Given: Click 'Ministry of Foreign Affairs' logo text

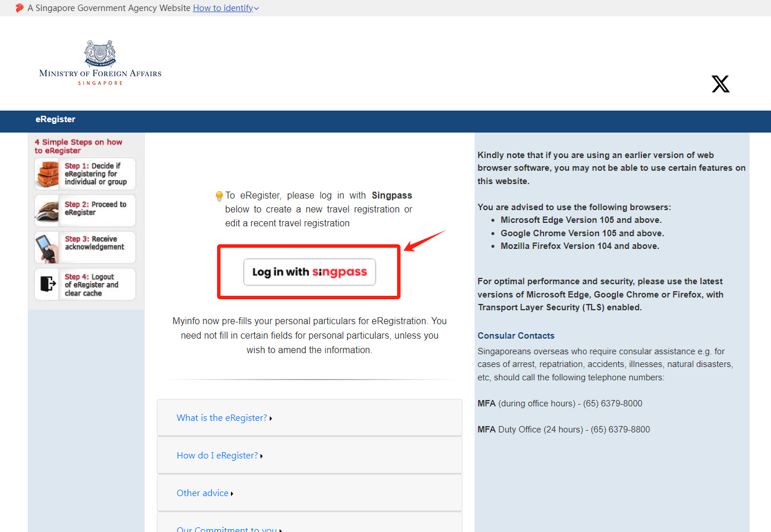Looking at the screenshot, I should click(100, 74).
